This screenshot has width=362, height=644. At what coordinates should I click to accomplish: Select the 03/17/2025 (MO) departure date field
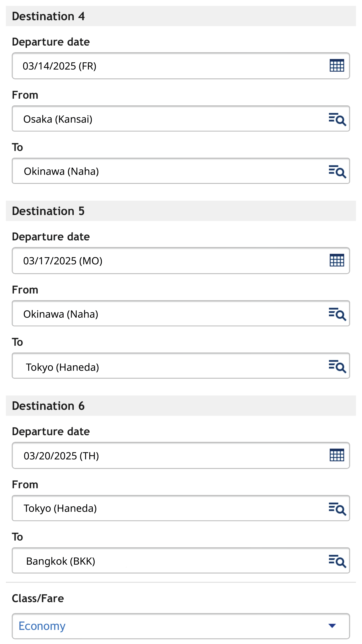[x=162, y=260]
